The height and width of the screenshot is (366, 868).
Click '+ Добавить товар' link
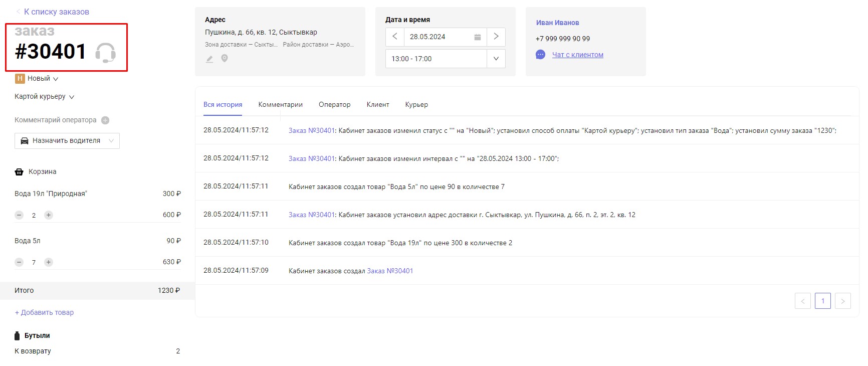pyautogui.click(x=44, y=312)
